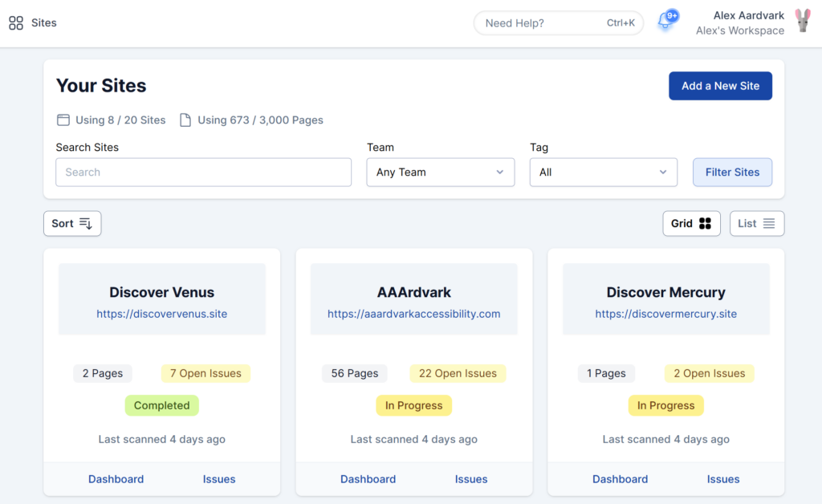Click the four-squares Sites menu icon
The width and height of the screenshot is (822, 504).
tap(16, 23)
